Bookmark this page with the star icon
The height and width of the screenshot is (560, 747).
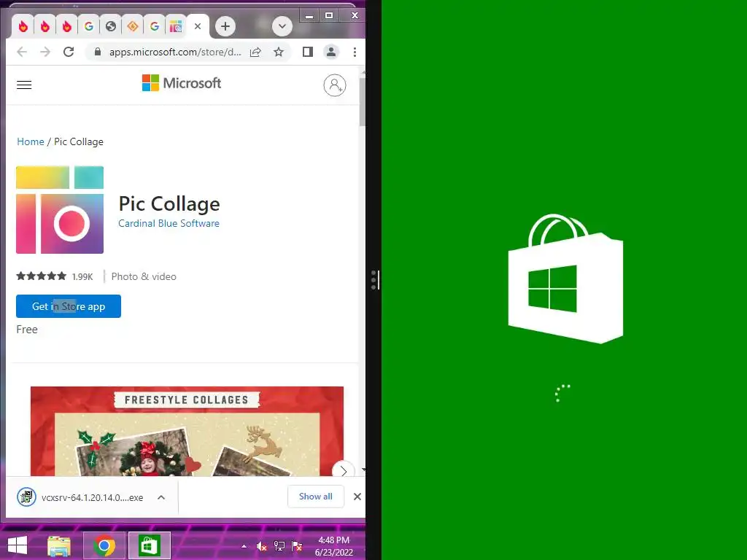[x=279, y=52]
